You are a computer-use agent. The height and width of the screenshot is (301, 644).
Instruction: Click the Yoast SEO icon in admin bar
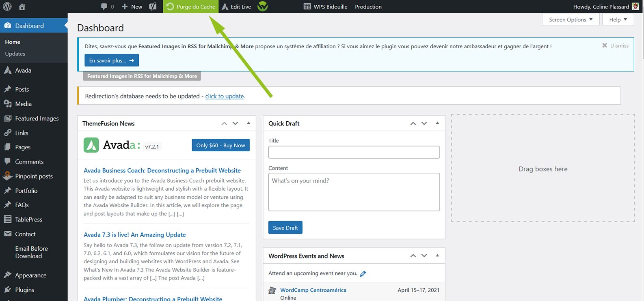(153, 6)
